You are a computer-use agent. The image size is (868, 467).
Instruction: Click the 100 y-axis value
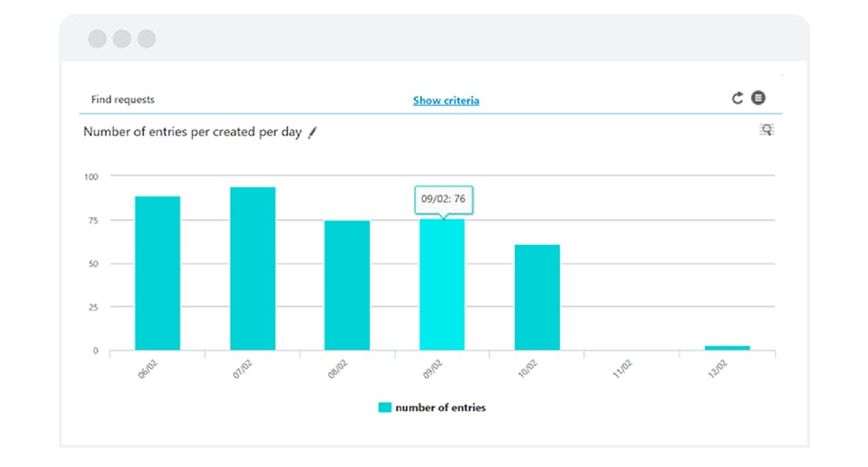91,177
